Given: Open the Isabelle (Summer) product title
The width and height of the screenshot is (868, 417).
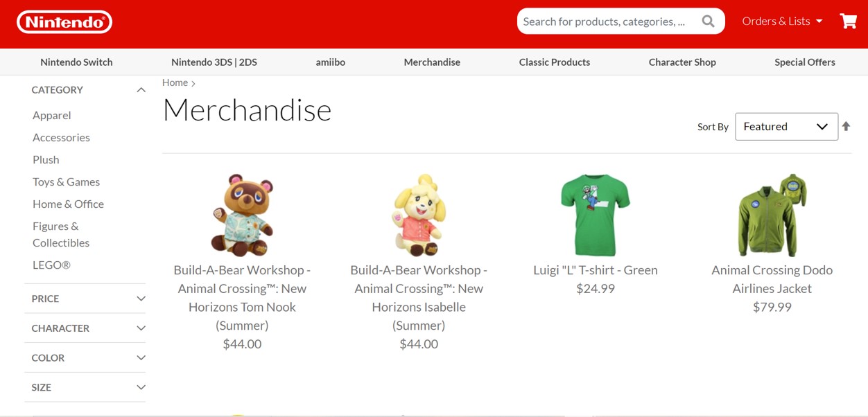Looking at the screenshot, I should [x=419, y=297].
